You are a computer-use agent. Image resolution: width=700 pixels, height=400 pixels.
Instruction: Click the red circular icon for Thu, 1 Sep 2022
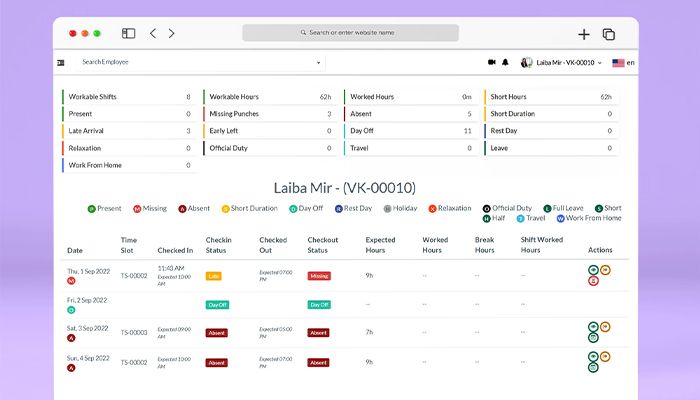(593, 281)
